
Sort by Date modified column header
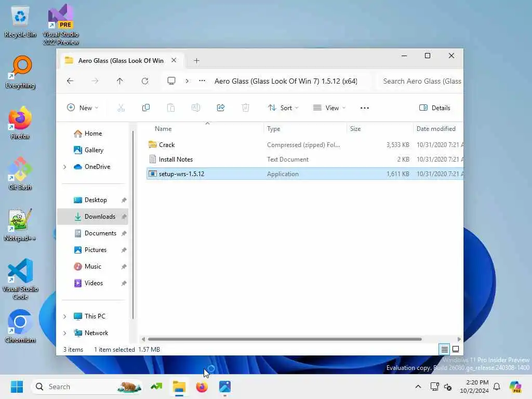tap(437, 129)
